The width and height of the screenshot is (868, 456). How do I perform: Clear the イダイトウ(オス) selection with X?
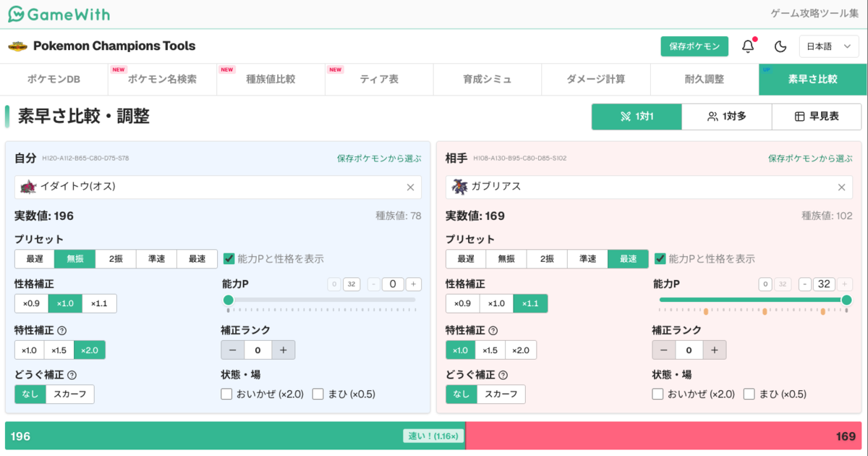[x=410, y=187]
